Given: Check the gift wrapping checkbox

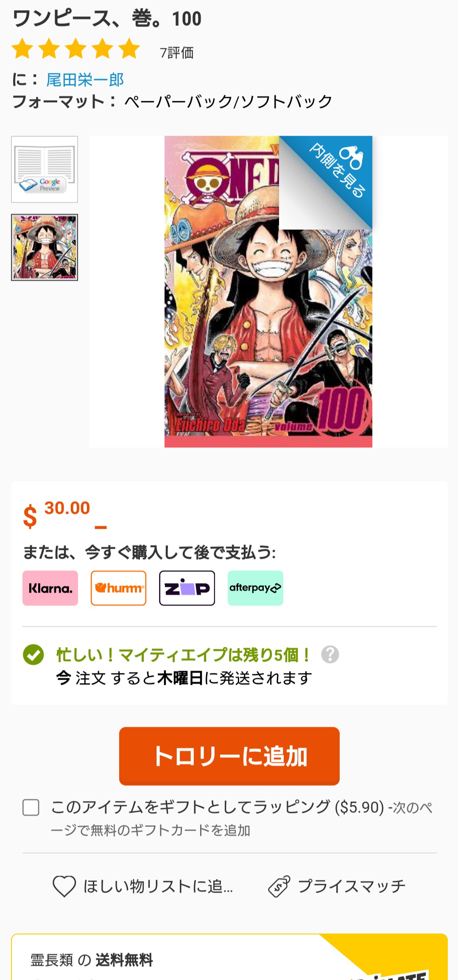Looking at the screenshot, I should click(31, 807).
